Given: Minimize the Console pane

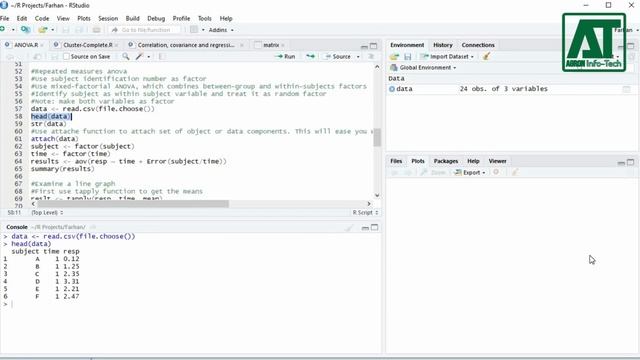Looking at the screenshot, I should [x=365, y=228].
